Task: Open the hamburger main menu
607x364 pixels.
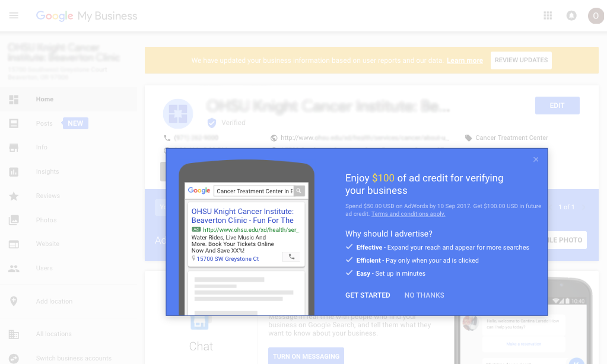Action: click(x=14, y=15)
